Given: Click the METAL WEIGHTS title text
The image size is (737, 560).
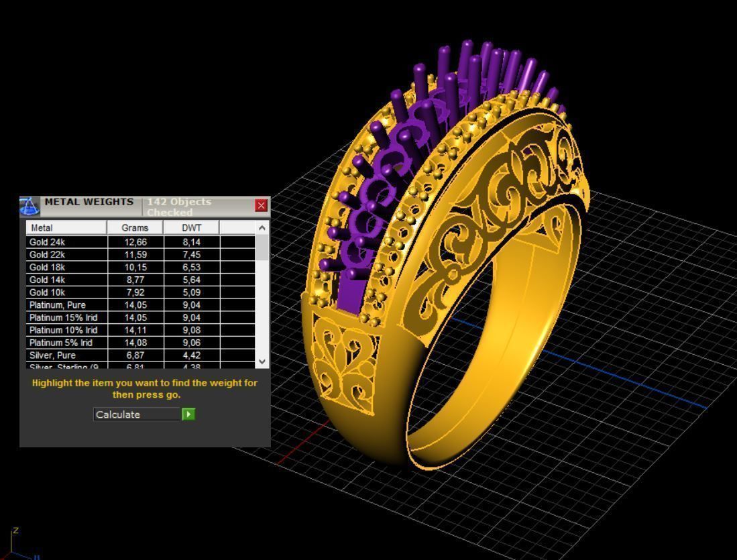Looking at the screenshot, I should 89,202.
